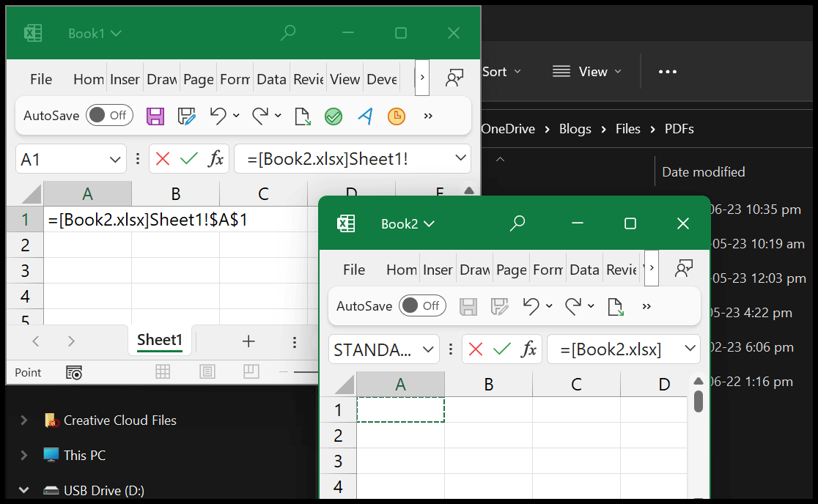Click the blue send arrow icon in Book1
Viewport: 818px width, 504px height.
click(x=365, y=116)
